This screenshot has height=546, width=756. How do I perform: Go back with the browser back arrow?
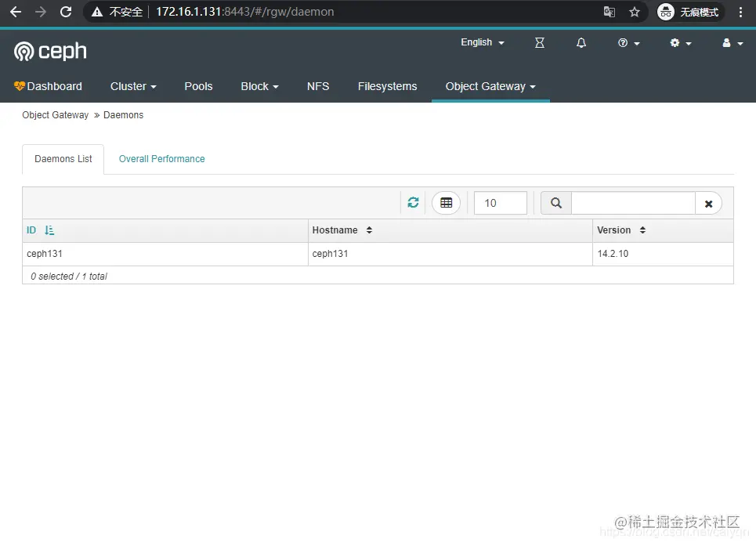tap(16, 12)
